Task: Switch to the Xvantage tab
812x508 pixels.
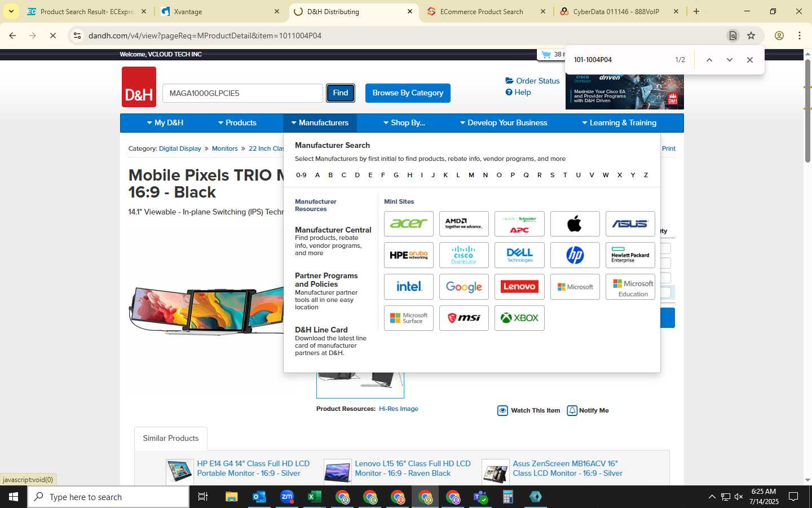Action: 220,11
